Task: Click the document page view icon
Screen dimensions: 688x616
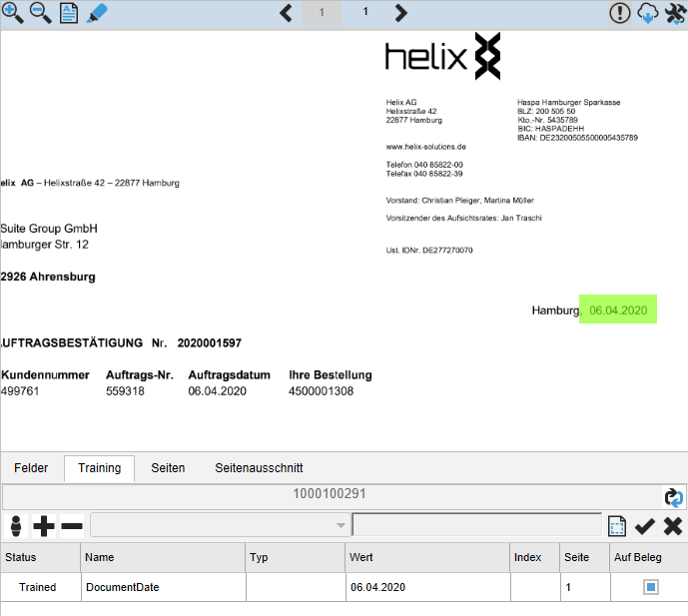Action: click(69, 13)
